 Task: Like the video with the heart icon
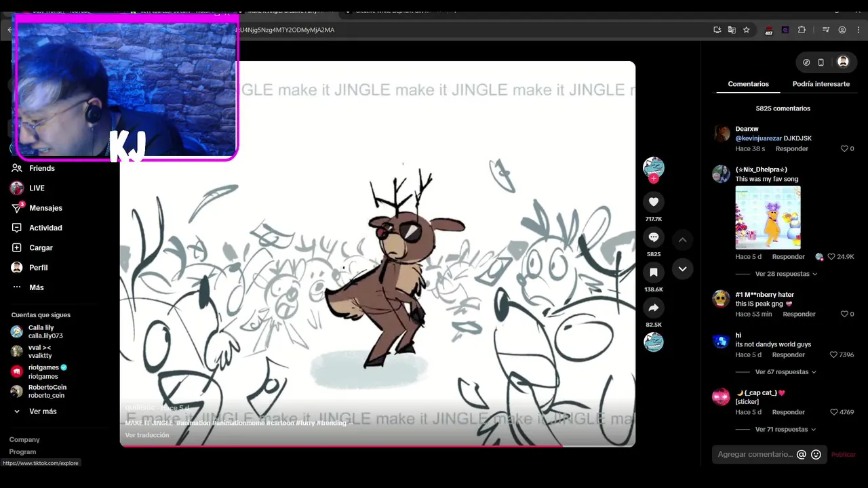click(x=654, y=202)
